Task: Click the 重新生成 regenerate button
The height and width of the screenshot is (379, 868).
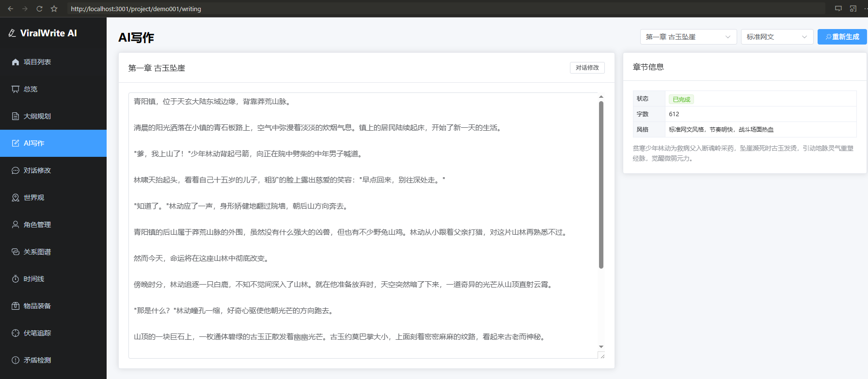Action: (x=842, y=37)
